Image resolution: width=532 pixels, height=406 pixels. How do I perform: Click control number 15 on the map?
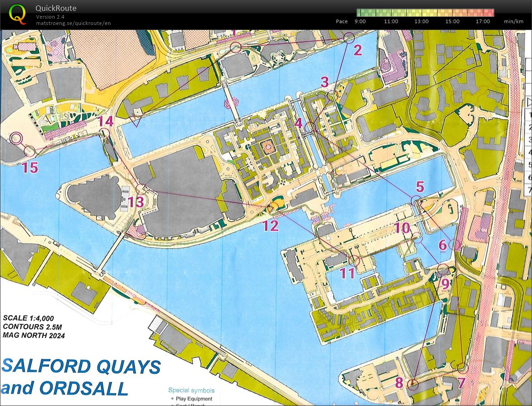(30, 167)
